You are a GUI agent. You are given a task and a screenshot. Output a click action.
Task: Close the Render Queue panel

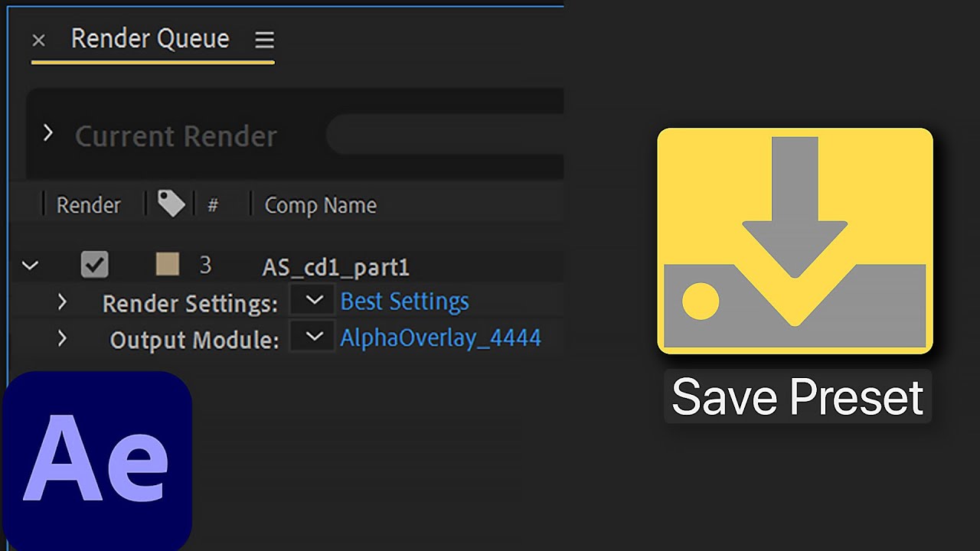pos(39,41)
